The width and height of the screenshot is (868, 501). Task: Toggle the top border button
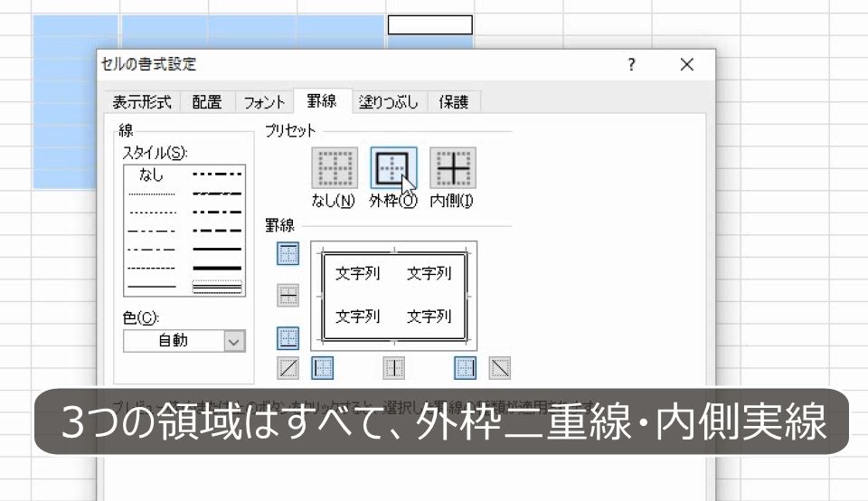[288, 253]
